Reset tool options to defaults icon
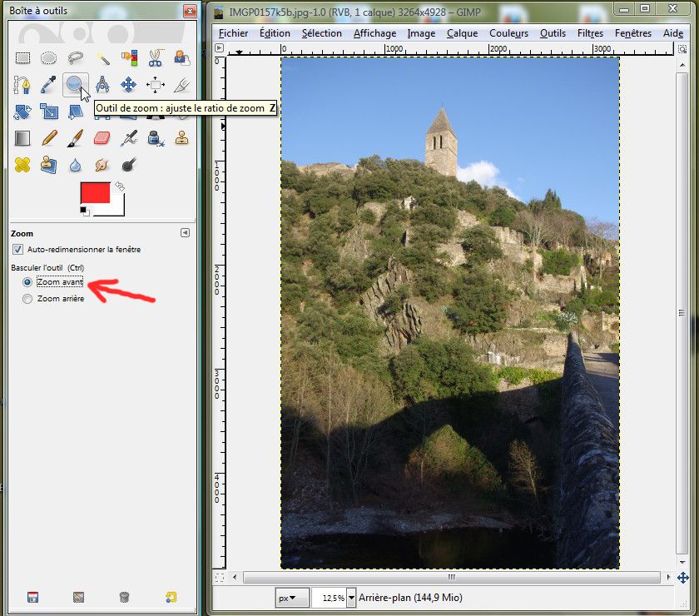 click(171, 597)
